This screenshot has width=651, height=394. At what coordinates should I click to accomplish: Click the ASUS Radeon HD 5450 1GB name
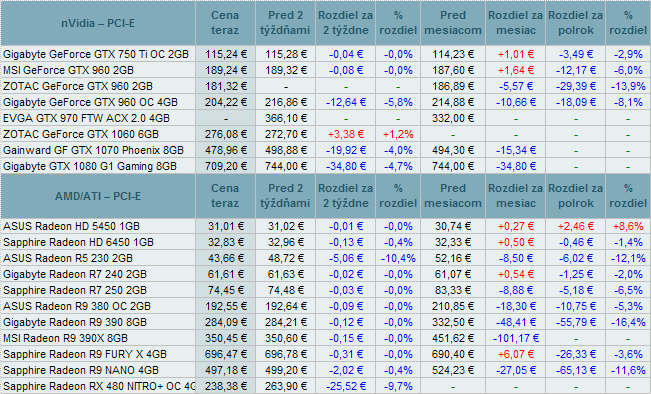coord(71,226)
